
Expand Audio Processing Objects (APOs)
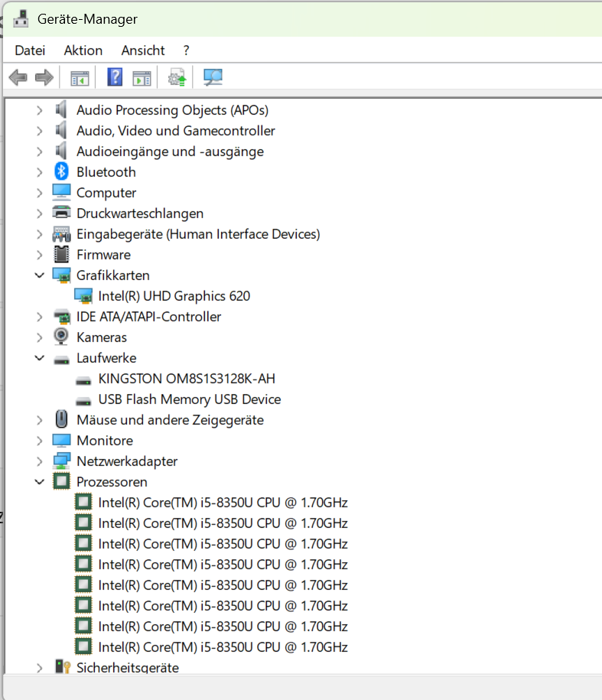[39, 110]
